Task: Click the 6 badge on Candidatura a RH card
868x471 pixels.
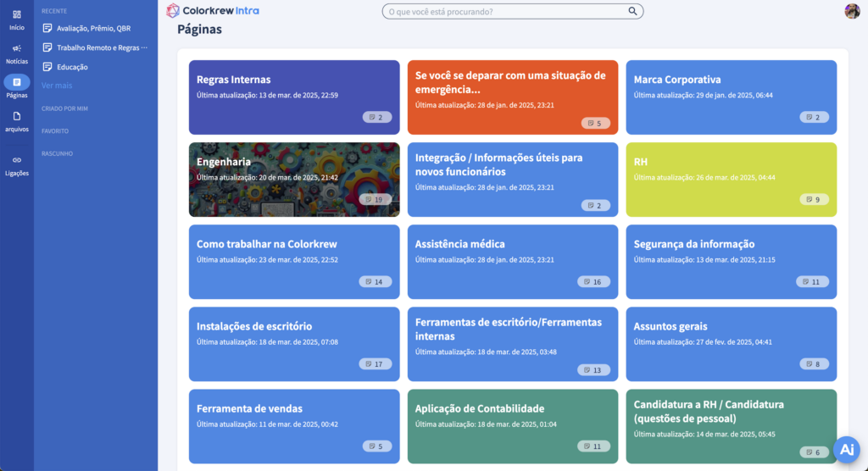Action: [x=815, y=452]
